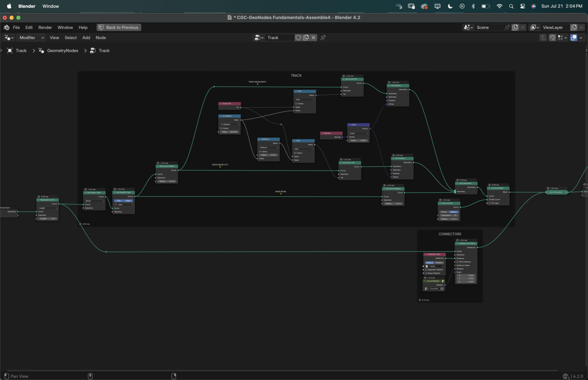Select Relative mode in Collection Info node
The height and width of the screenshot is (380, 588).
pyautogui.click(x=439, y=263)
